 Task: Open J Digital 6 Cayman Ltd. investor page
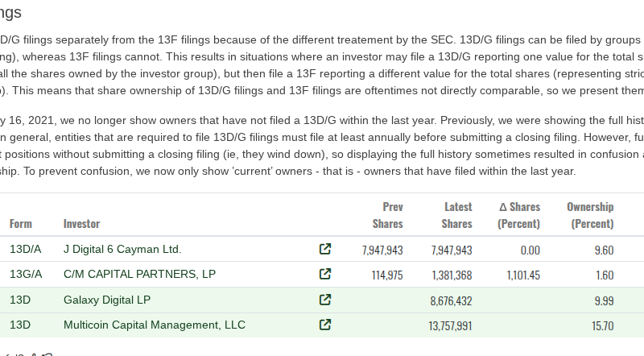[x=122, y=250]
